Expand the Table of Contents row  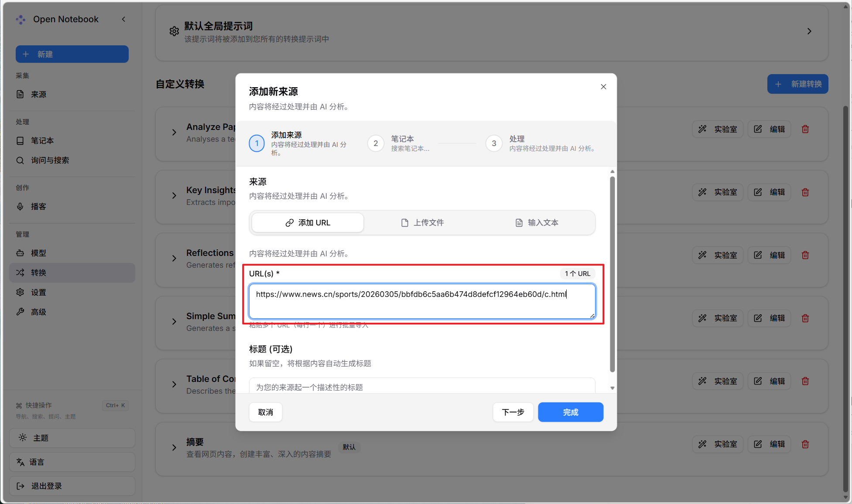point(174,384)
